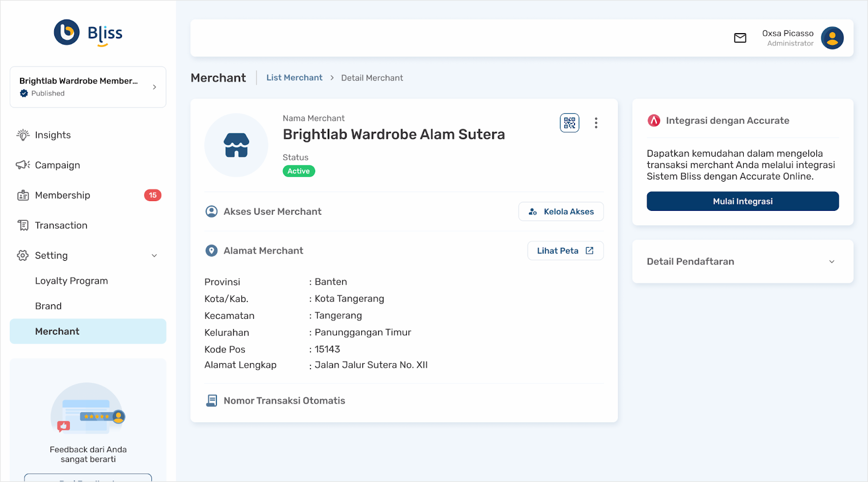Viewport: 868px width, 482px height.
Task: Click the Setting gear icon
Action: click(x=23, y=255)
